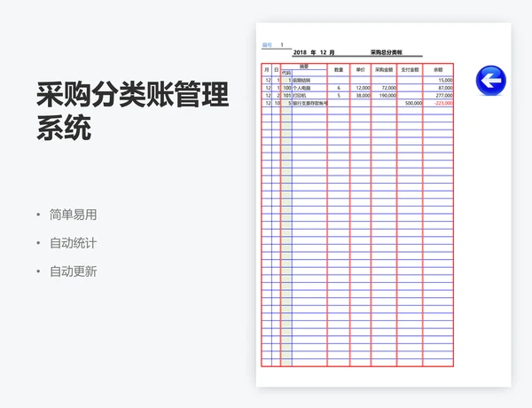
Task: Click the 数量 column header
Action: [x=339, y=69]
